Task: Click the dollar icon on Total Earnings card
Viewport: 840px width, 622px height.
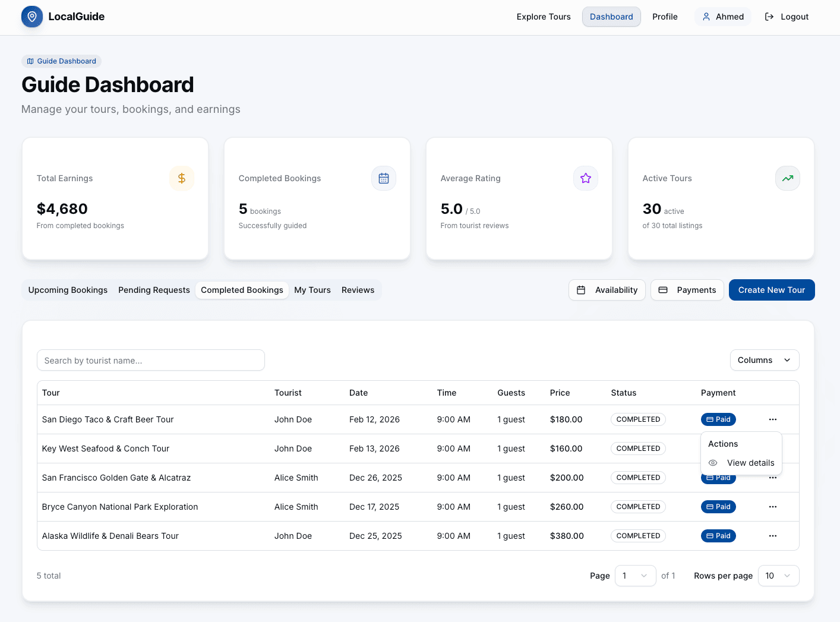Action: (182, 178)
